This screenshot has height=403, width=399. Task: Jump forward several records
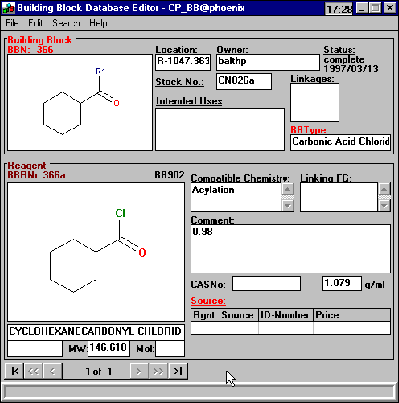click(x=158, y=371)
